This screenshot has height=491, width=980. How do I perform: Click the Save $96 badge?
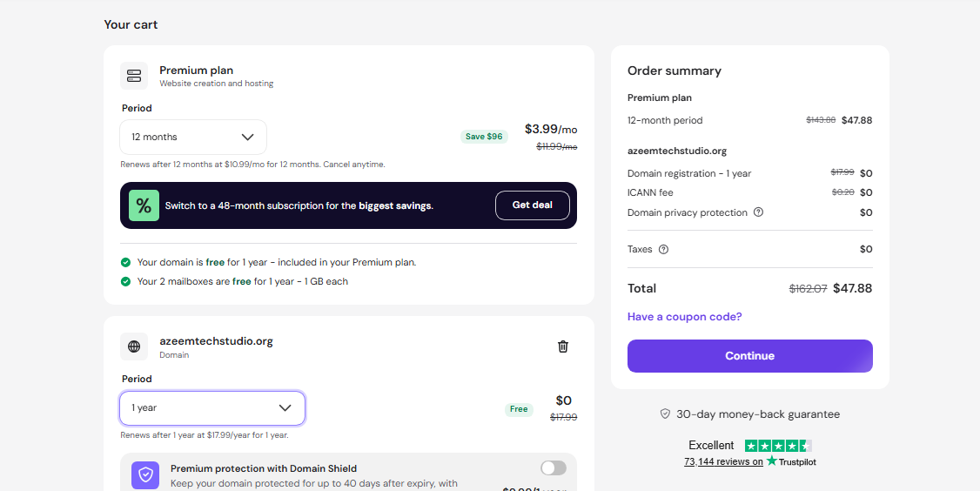(x=485, y=137)
